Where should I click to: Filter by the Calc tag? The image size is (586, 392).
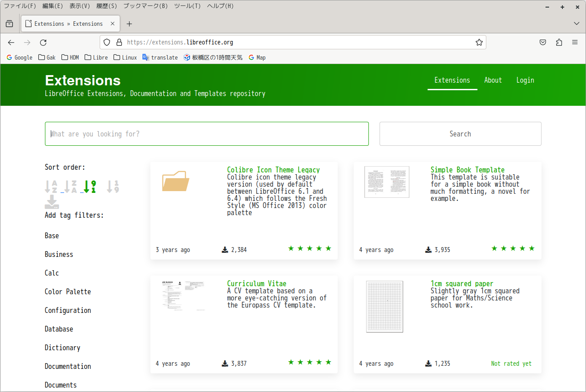click(x=52, y=273)
